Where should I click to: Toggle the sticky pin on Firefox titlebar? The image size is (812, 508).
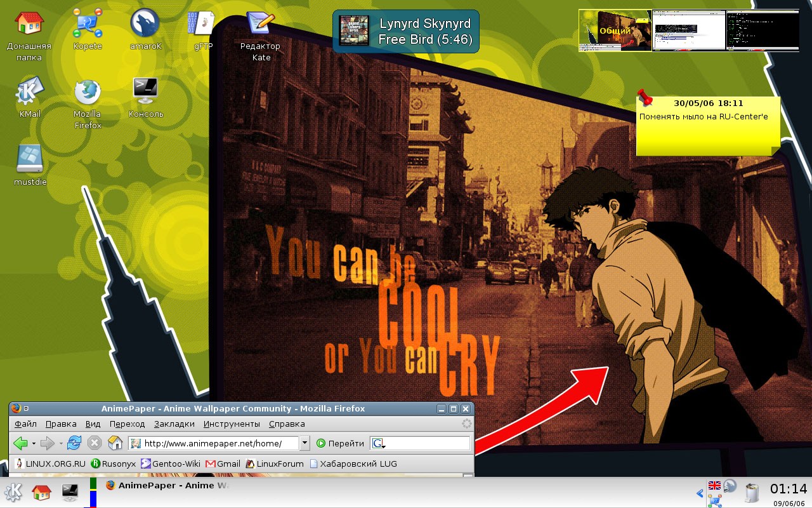[x=27, y=408]
